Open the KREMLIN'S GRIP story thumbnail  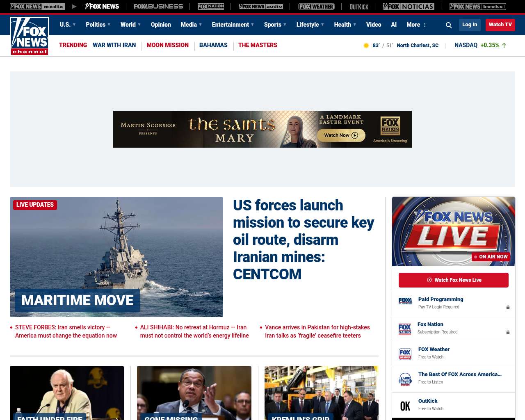[322, 393]
